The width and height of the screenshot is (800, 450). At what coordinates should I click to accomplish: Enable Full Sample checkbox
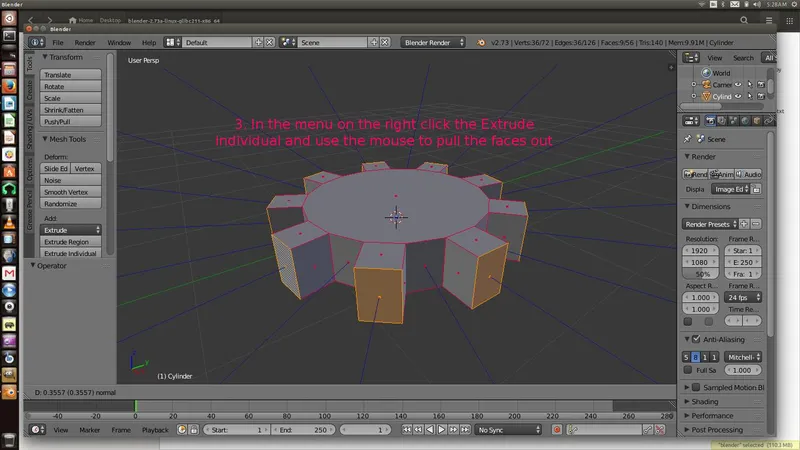[688, 370]
